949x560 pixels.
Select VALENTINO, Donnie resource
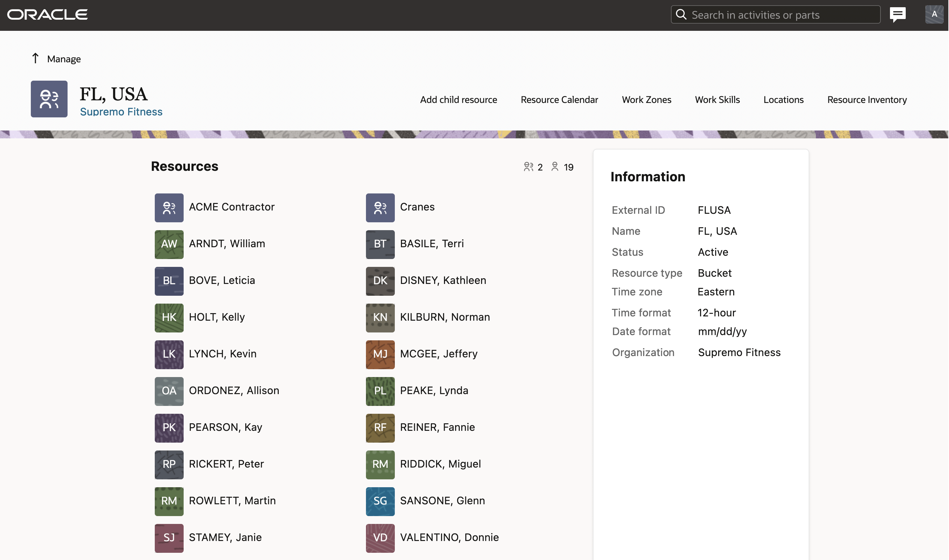[449, 537]
